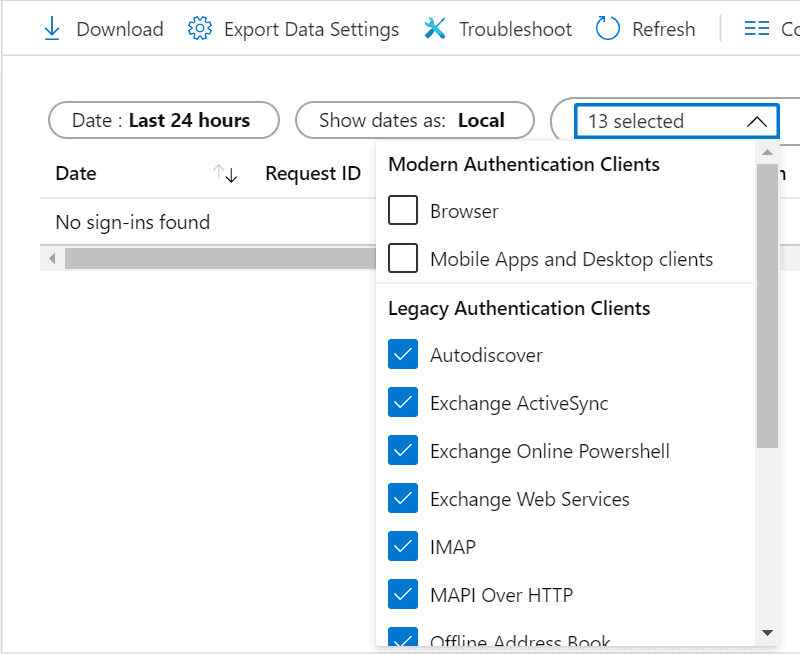Collapse the 13 selected dropdown

[x=677, y=121]
